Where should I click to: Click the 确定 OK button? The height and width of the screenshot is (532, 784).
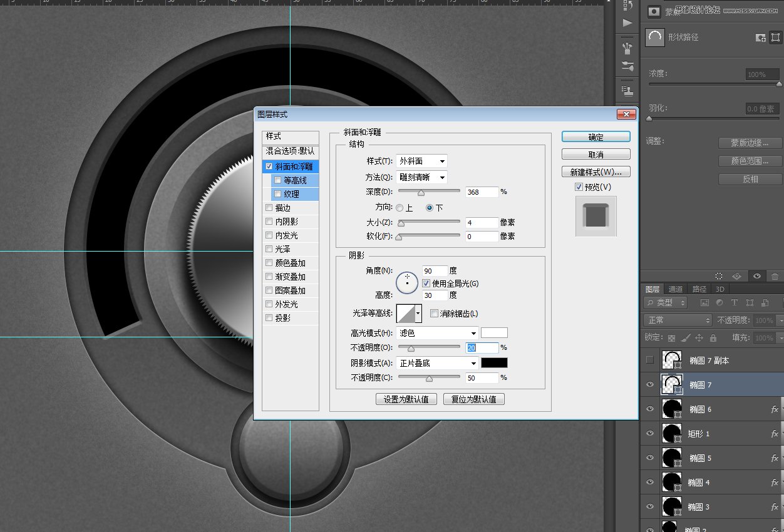coord(596,136)
